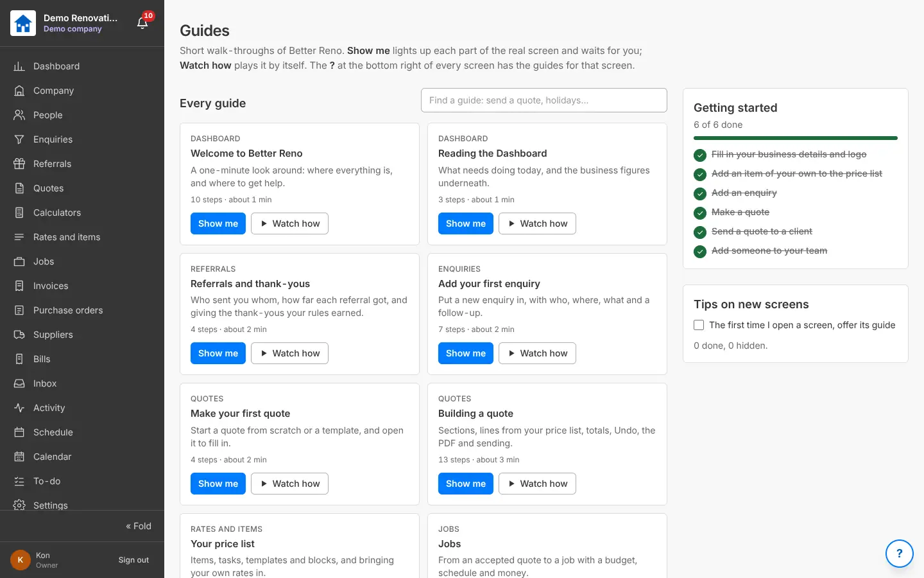
Task: Start Show me for Building a quote
Action: tap(466, 484)
